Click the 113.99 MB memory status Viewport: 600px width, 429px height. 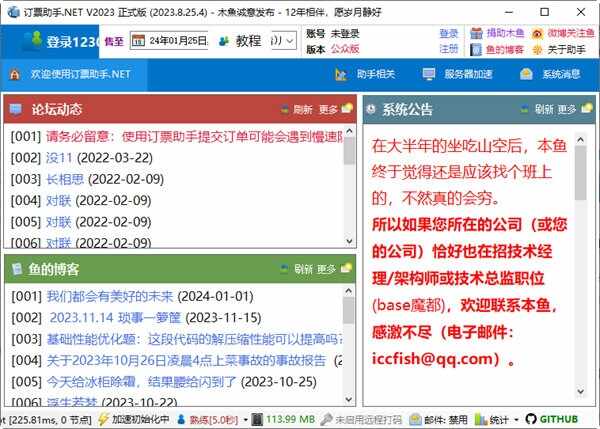[290, 420]
